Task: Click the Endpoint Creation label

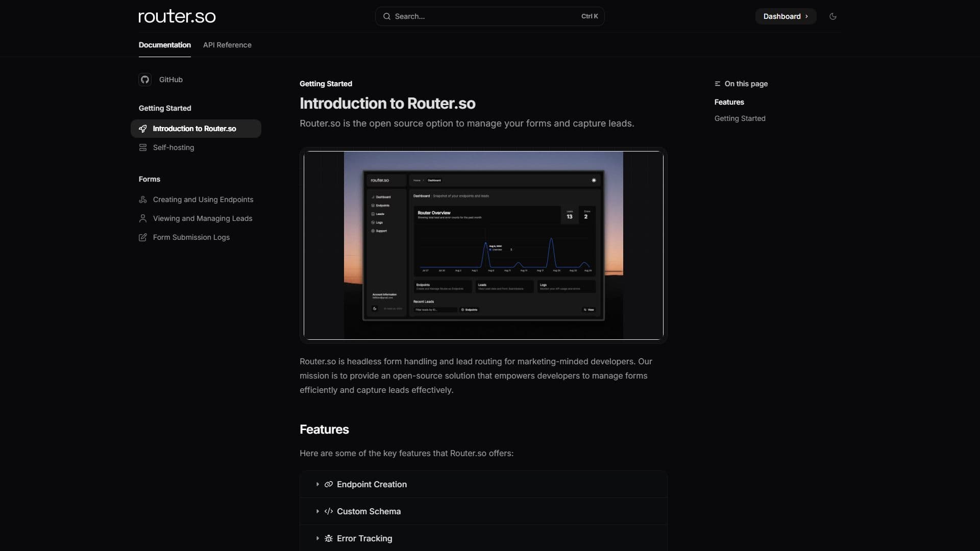Action: 372,484
